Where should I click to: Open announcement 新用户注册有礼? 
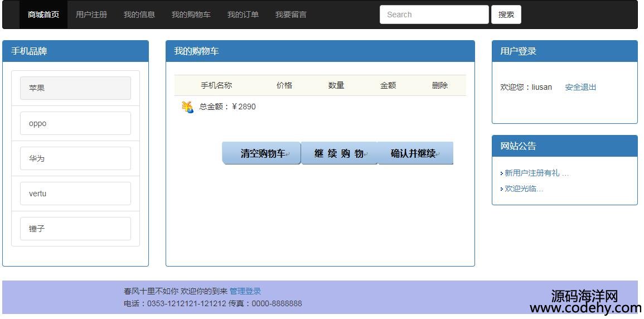pyautogui.click(x=536, y=173)
